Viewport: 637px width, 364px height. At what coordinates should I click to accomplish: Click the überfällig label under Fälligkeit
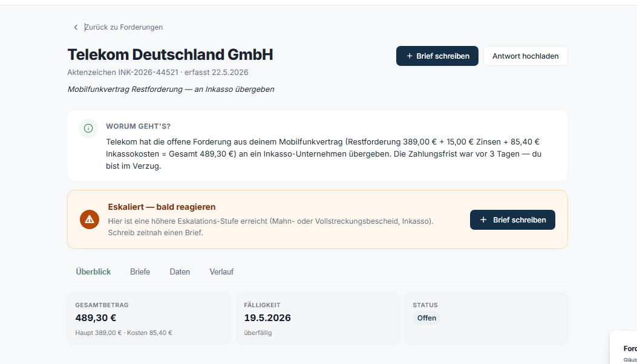258,333
